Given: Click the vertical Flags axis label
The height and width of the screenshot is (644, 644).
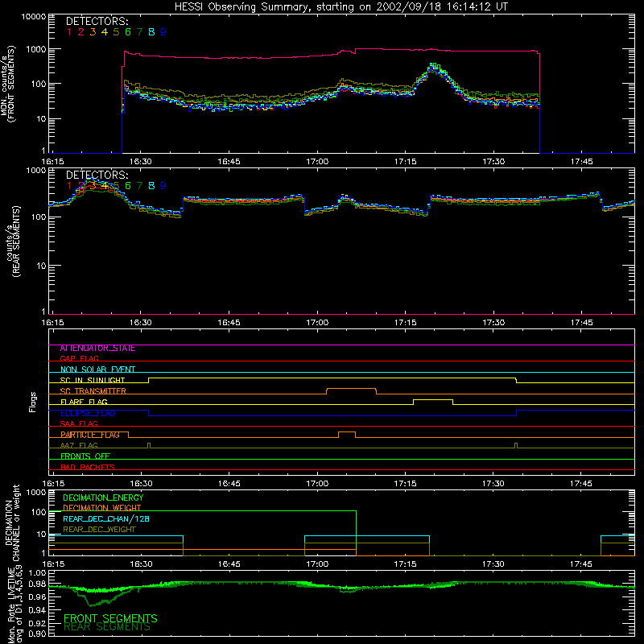Looking at the screenshot, I should [32, 402].
